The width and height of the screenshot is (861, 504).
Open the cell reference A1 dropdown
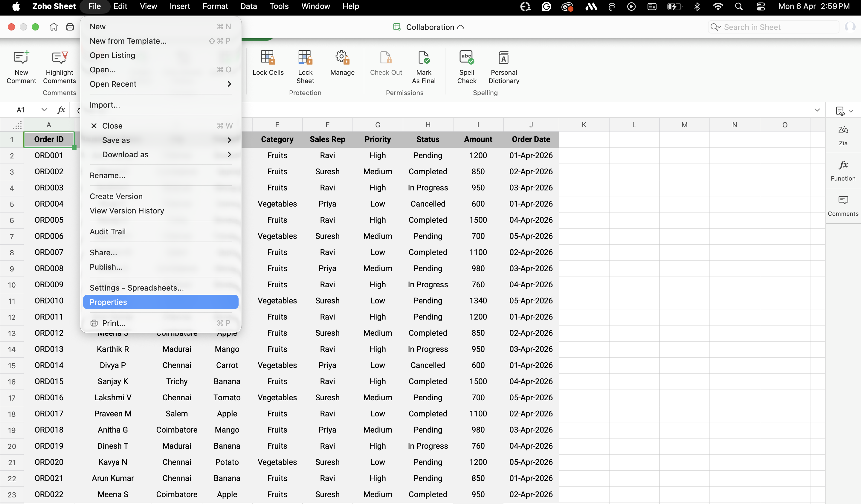click(x=44, y=110)
